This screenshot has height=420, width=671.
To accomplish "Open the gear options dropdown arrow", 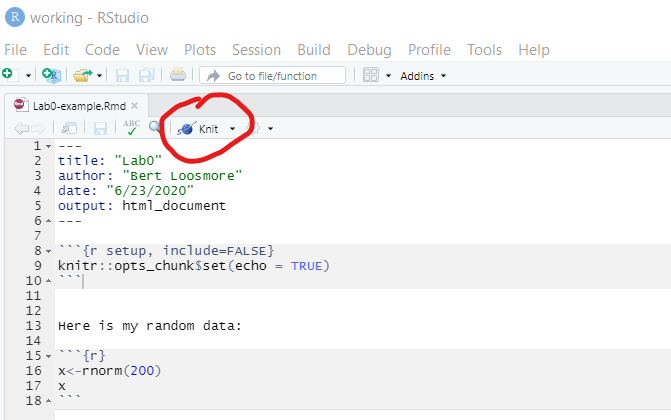I will (270, 128).
